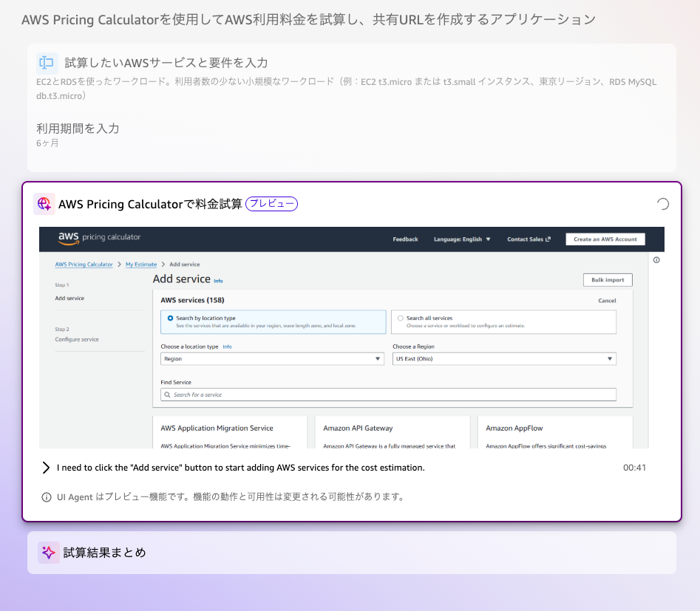Click the My Estimate breadcrumb
Image resolution: width=700 pixels, height=611 pixels.
point(140,264)
